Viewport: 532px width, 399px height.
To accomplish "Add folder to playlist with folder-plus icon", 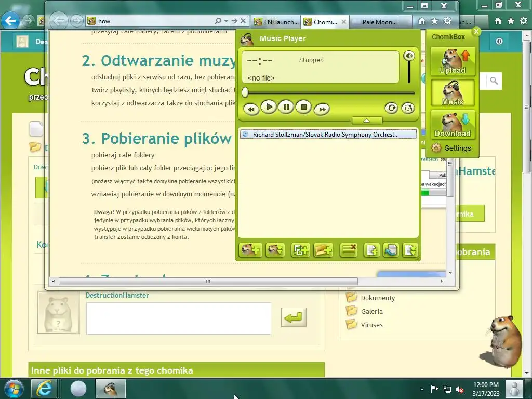I will pos(323,250).
